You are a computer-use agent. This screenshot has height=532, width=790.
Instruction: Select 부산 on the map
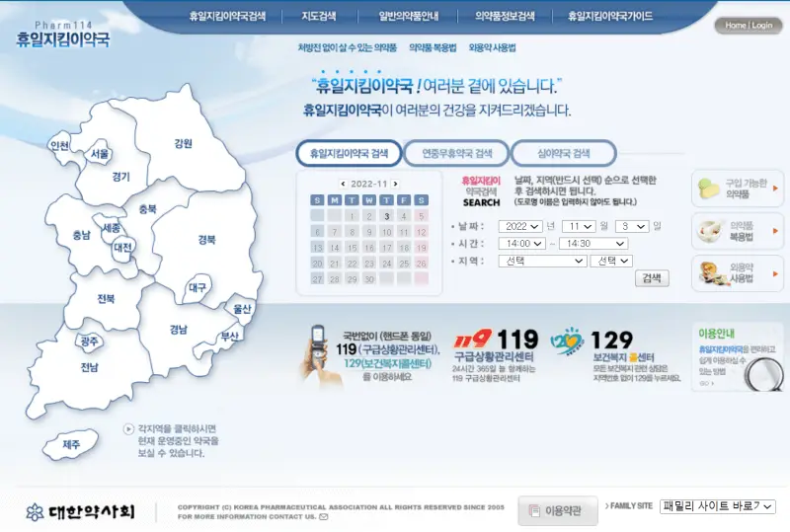(x=229, y=337)
